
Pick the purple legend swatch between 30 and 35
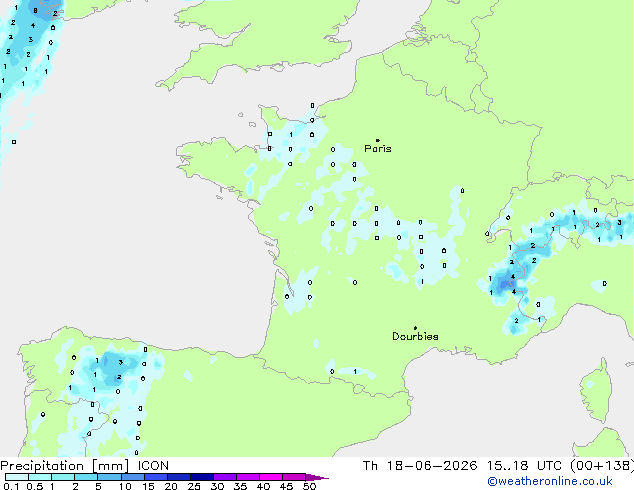click(225, 477)
